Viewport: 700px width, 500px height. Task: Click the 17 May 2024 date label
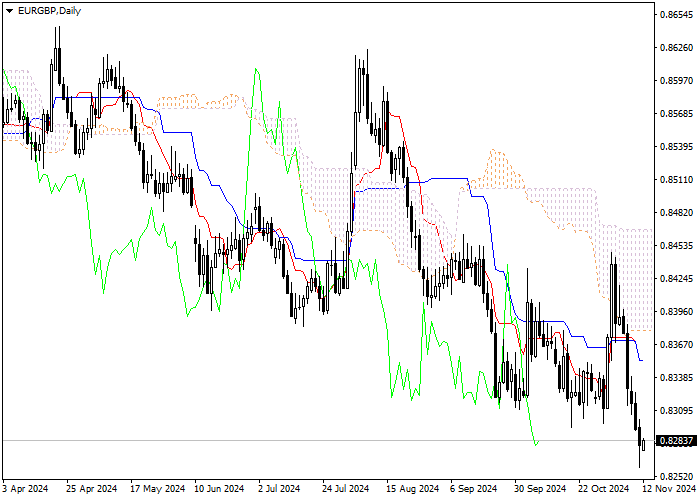(158, 489)
